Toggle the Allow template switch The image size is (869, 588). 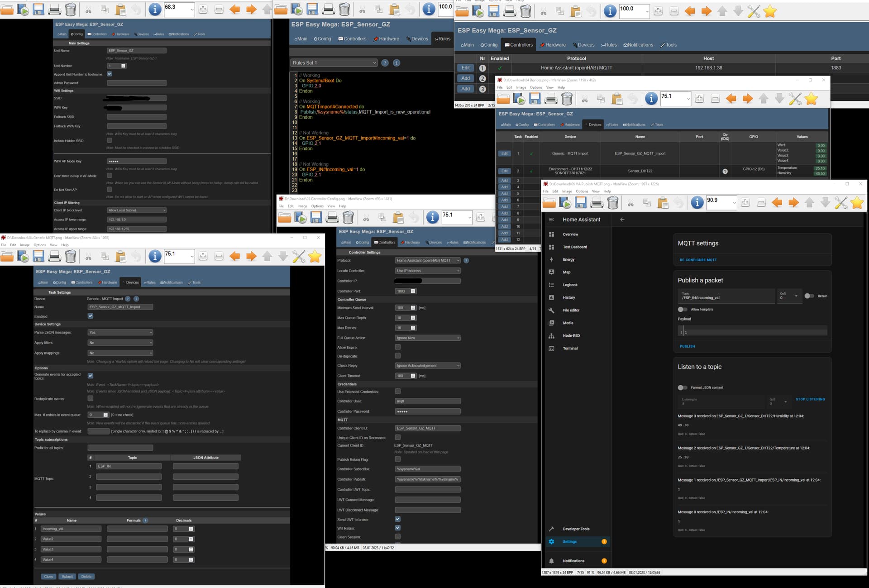683,310
